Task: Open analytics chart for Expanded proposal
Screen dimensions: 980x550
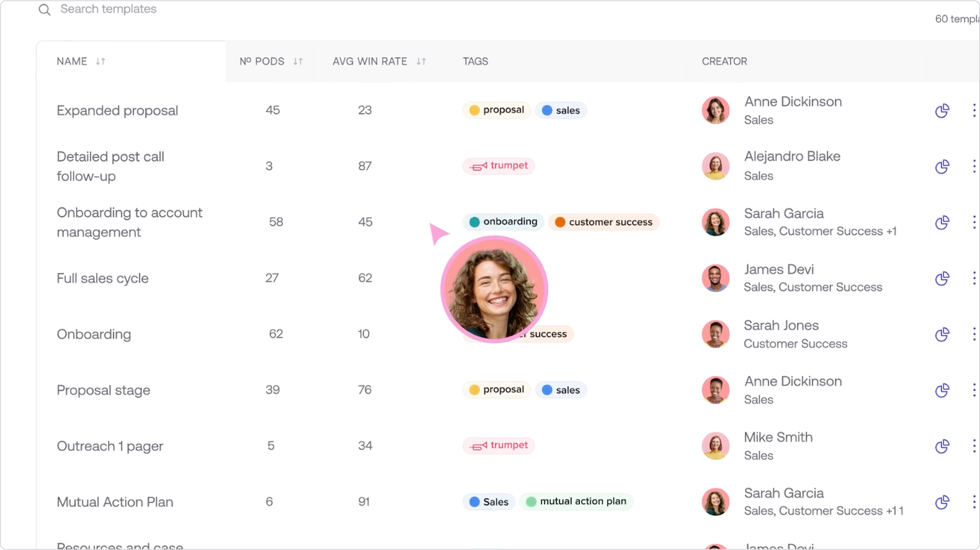Action: [x=942, y=110]
